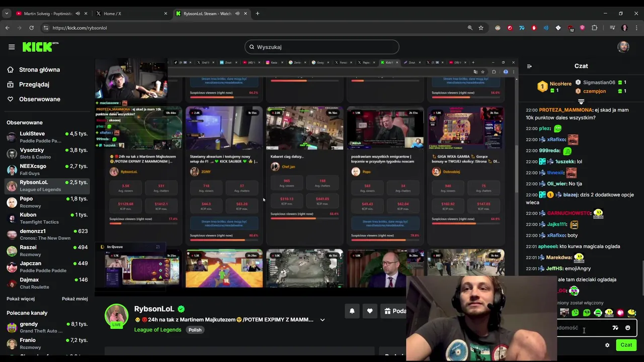
Task: Bookmark this page with the star icon
Action: pyautogui.click(x=481, y=28)
